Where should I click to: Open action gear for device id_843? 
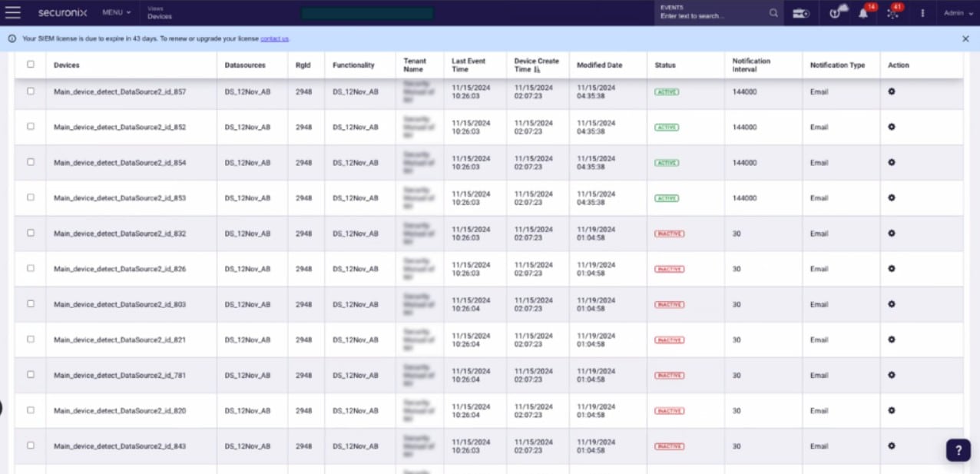892,446
